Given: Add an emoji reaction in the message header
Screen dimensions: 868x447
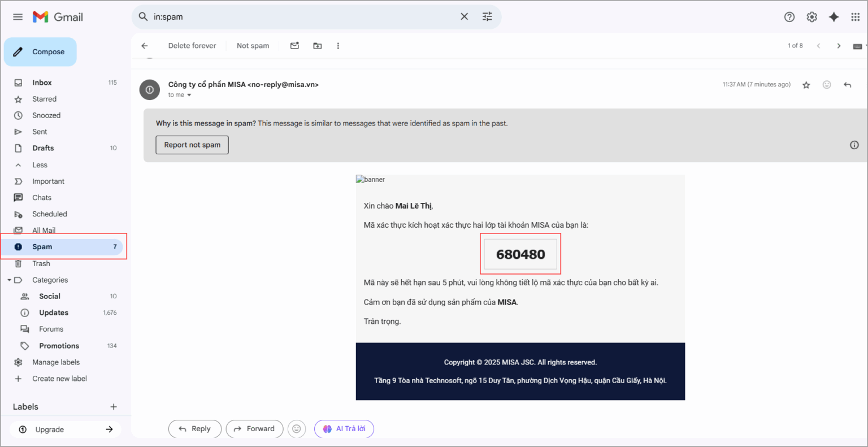Looking at the screenshot, I should pyautogui.click(x=827, y=85).
